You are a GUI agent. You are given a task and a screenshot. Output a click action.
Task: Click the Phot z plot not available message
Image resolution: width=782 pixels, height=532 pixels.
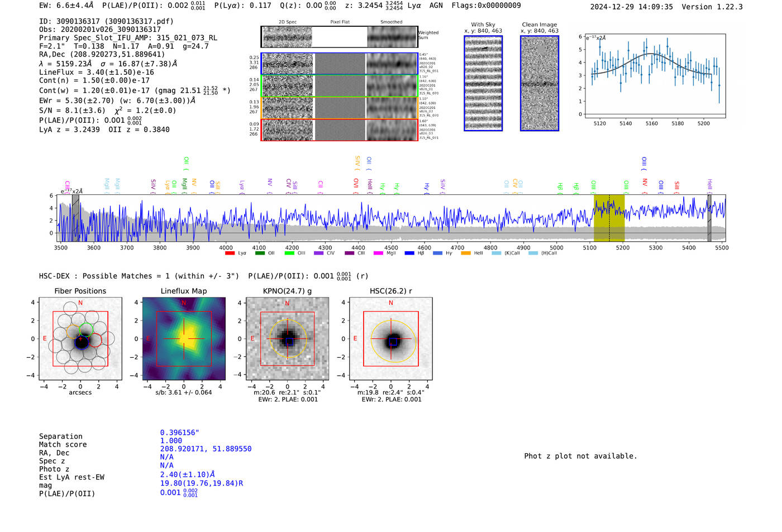[x=580, y=456]
